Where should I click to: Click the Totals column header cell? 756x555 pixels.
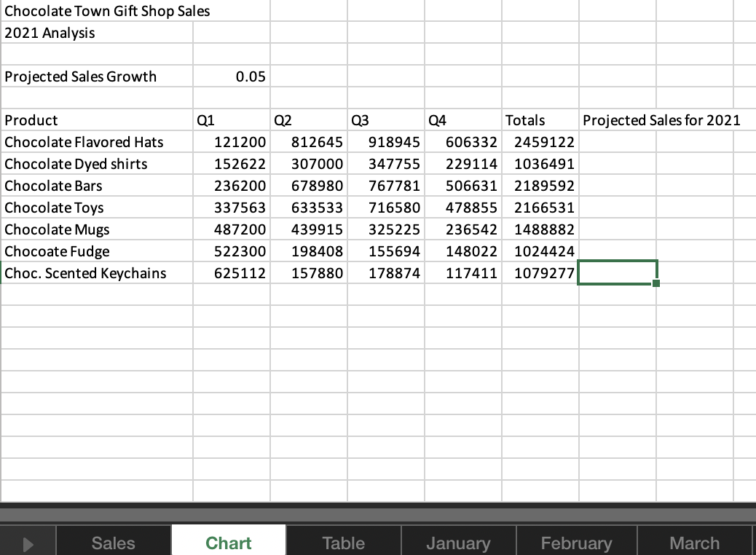[x=540, y=120]
